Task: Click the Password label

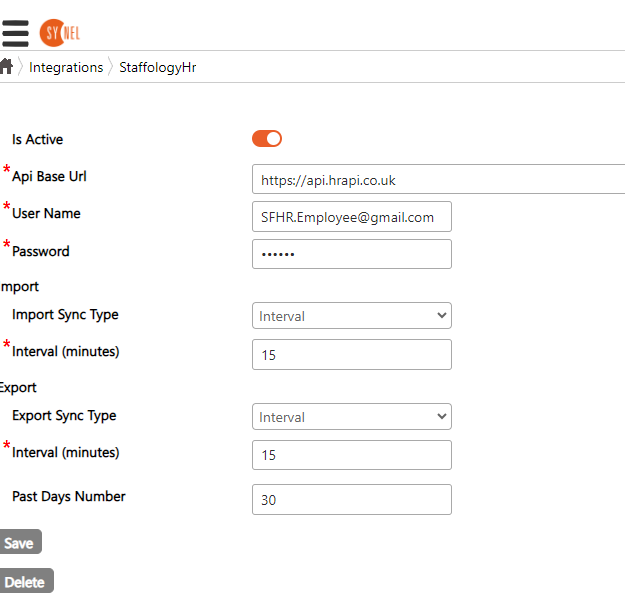Action: click(x=41, y=252)
